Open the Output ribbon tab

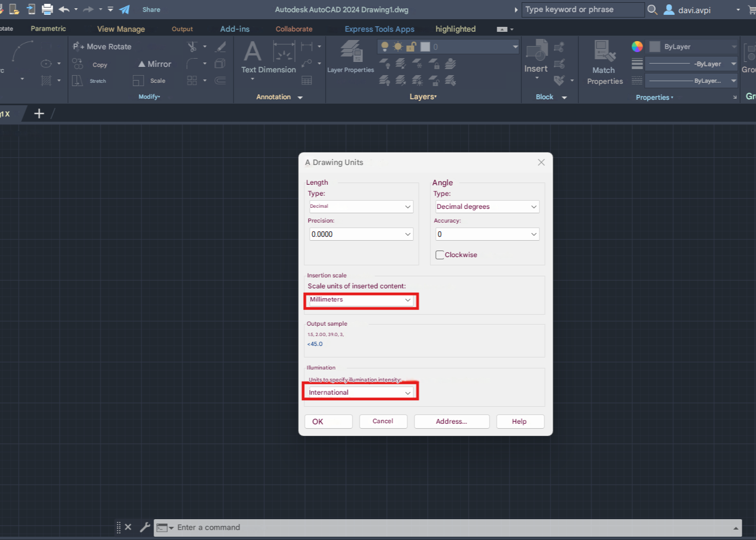tap(182, 29)
